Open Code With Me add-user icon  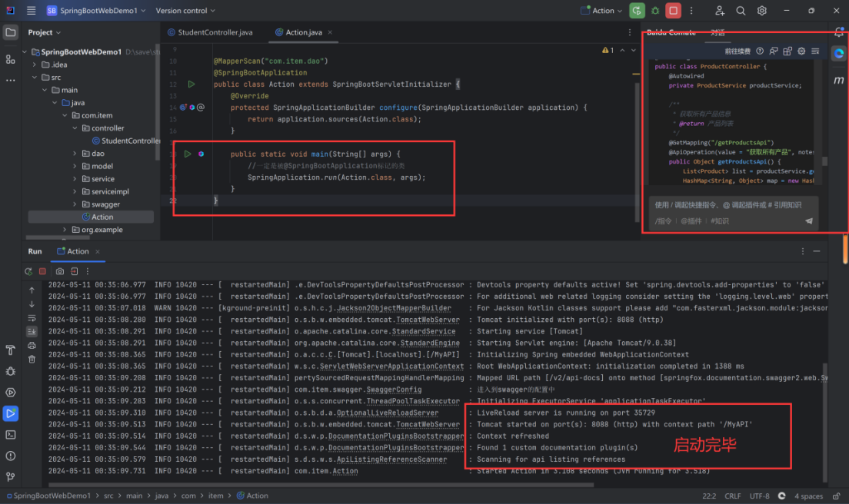720,10
